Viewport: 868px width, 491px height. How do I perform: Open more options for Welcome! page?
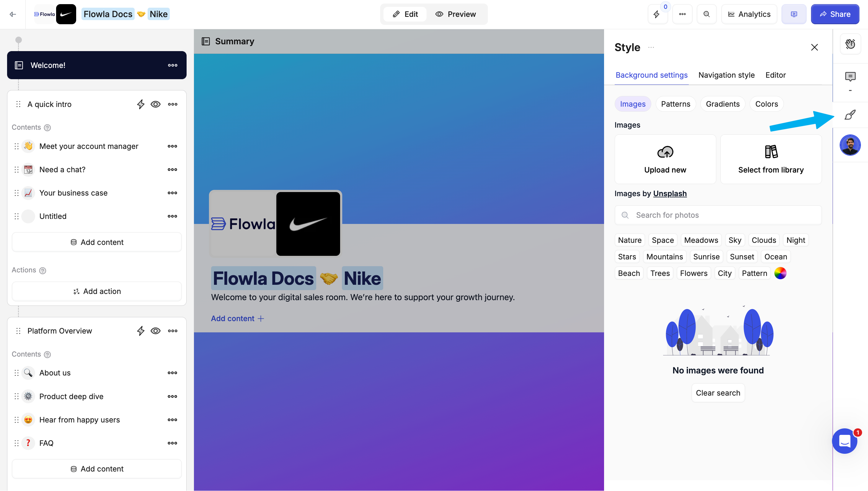pyautogui.click(x=172, y=65)
